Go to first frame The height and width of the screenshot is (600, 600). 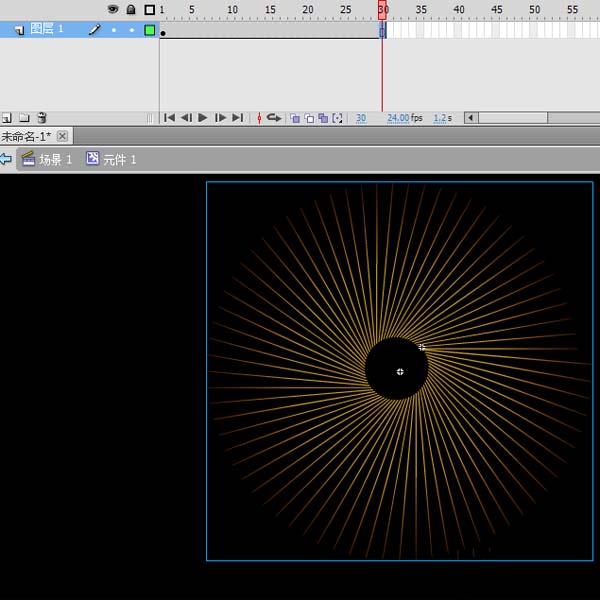tap(169, 118)
